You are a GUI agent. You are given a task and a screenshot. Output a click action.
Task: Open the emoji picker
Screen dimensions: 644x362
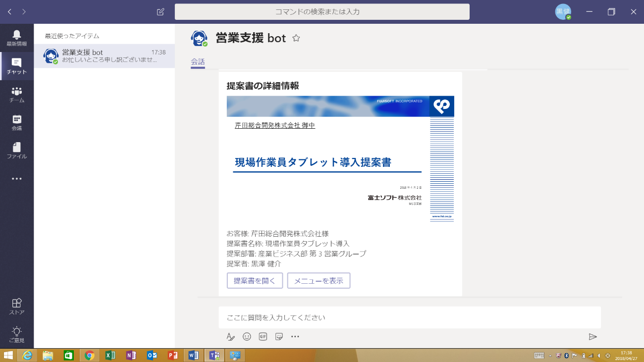247,337
